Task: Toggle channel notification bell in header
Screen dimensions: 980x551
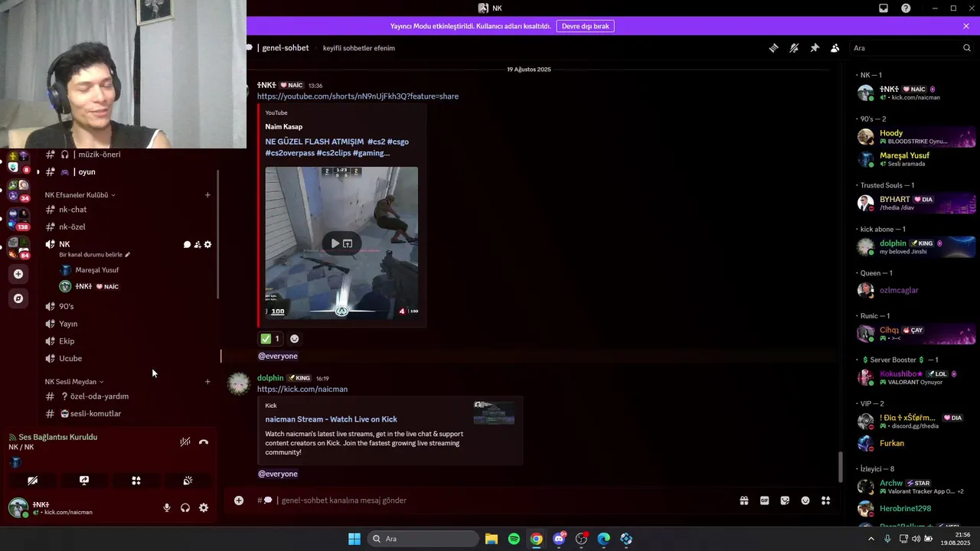Action: pyautogui.click(x=794, y=47)
